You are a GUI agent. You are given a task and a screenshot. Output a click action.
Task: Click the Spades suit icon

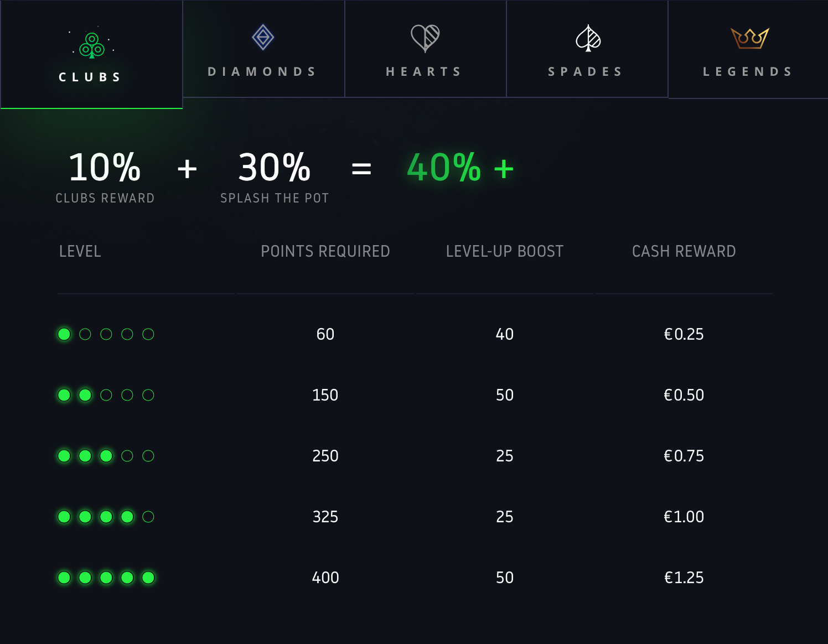(x=588, y=38)
